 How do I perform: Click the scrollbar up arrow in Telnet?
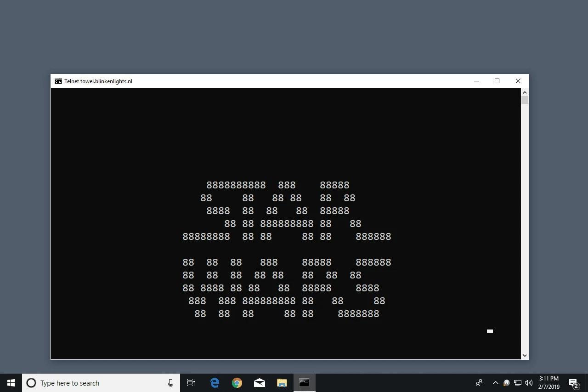pyautogui.click(x=525, y=92)
